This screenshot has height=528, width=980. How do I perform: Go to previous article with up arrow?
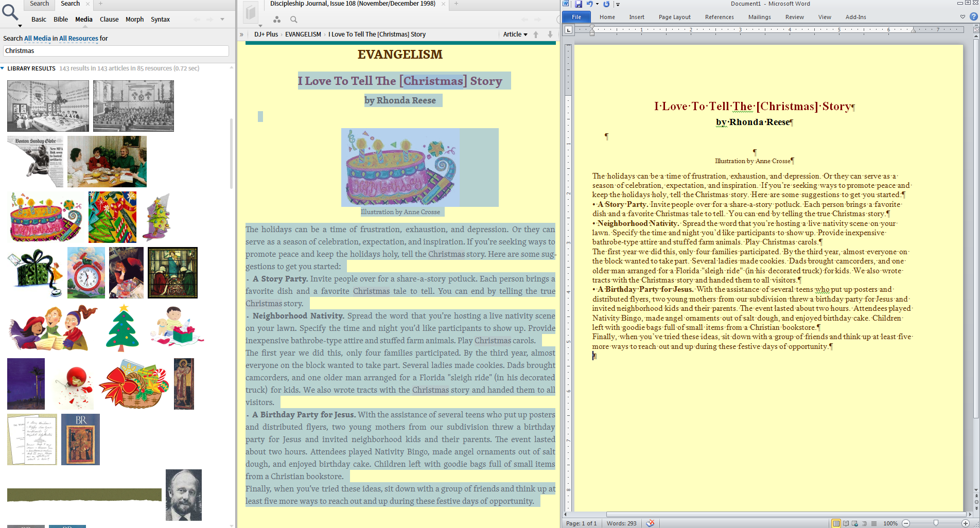(536, 34)
